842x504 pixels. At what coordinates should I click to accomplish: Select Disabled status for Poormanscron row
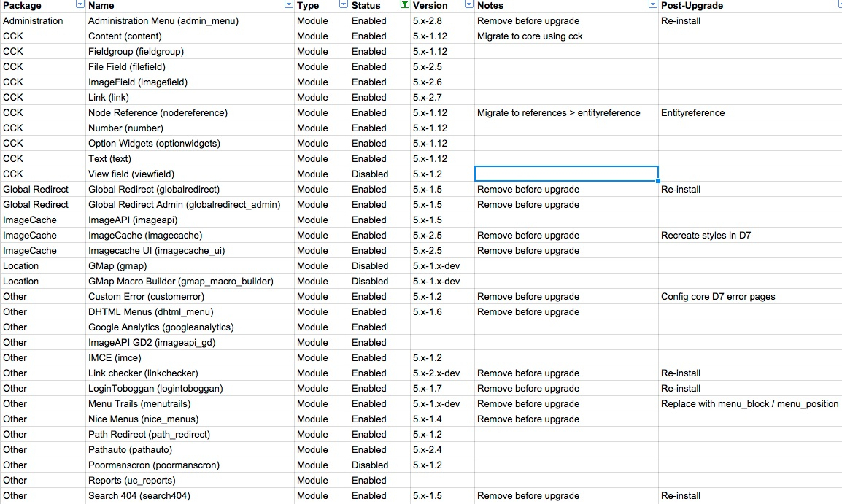[x=379, y=465]
